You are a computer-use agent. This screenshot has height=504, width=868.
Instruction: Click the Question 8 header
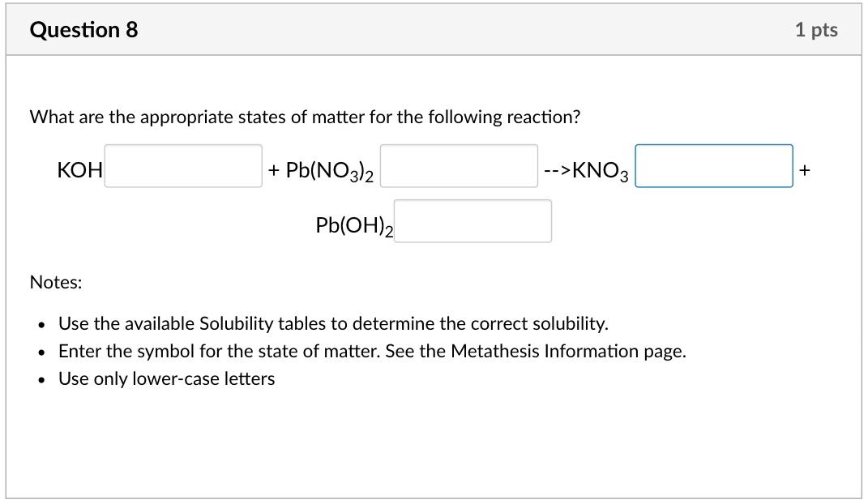pos(83,30)
